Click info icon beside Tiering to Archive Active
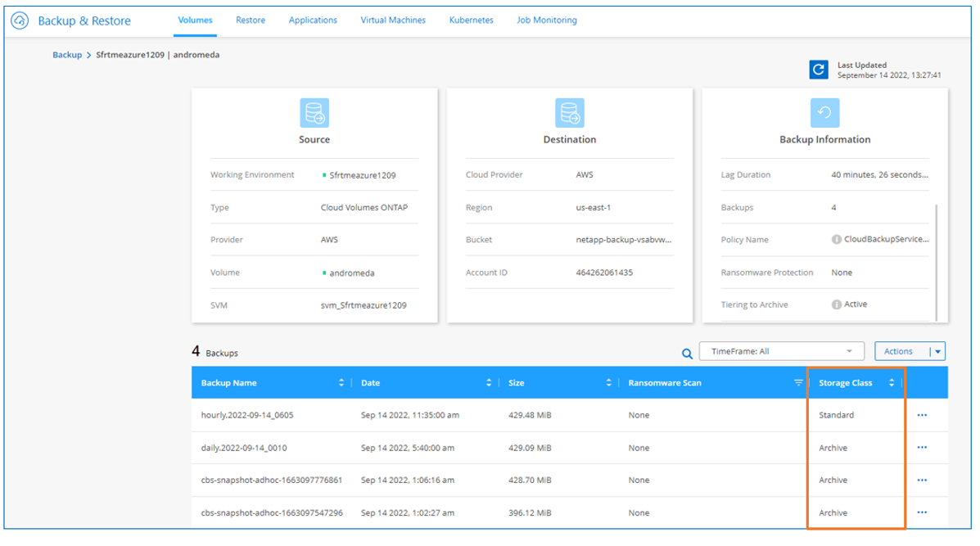 point(837,305)
